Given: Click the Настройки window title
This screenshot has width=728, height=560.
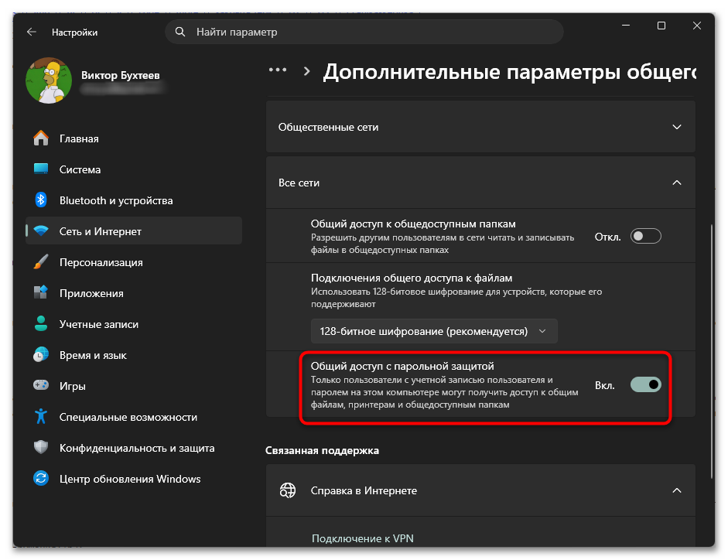Looking at the screenshot, I should pos(75,32).
